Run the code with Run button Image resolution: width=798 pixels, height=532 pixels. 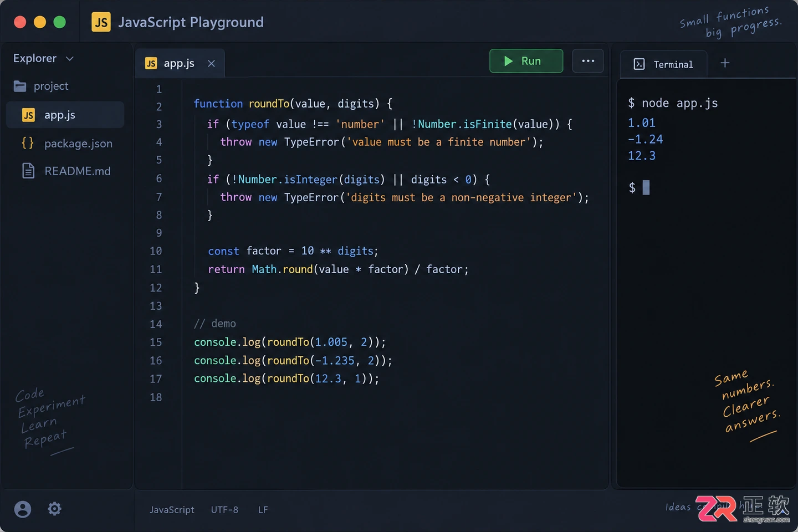pyautogui.click(x=526, y=61)
